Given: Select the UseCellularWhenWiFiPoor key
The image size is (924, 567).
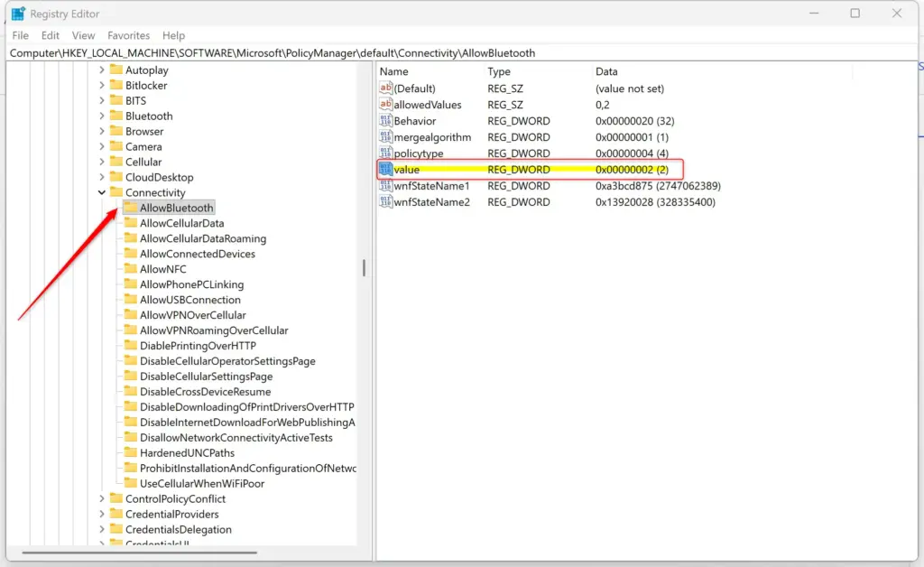Looking at the screenshot, I should (202, 483).
